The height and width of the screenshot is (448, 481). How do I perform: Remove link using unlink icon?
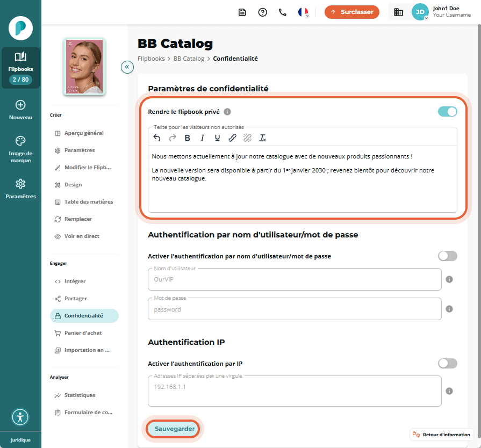tap(247, 138)
